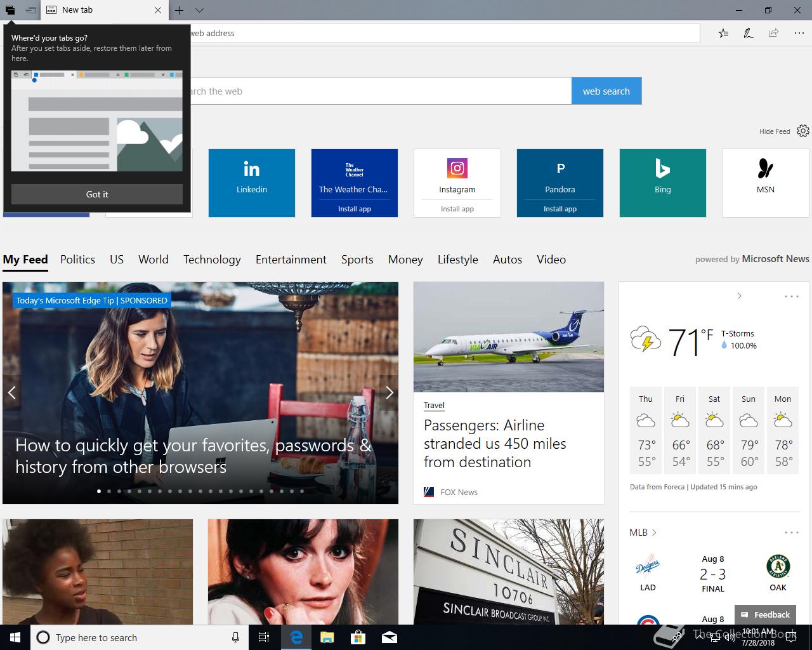Select the My Feed tab

[x=25, y=260]
